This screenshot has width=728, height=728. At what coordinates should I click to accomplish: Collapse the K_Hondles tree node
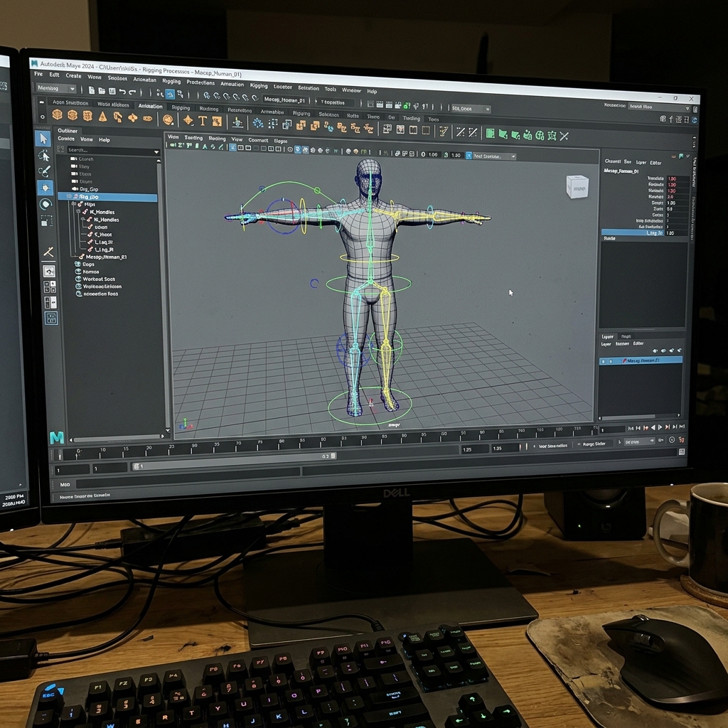78,212
